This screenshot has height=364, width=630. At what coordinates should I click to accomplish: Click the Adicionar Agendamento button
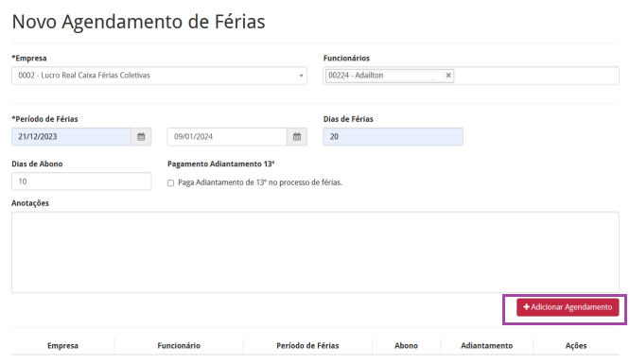[x=568, y=307]
